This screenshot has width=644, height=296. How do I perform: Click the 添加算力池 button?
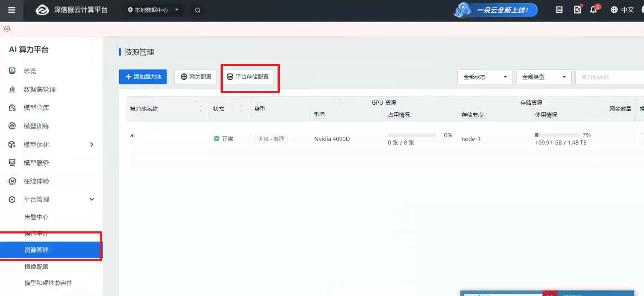point(143,77)
